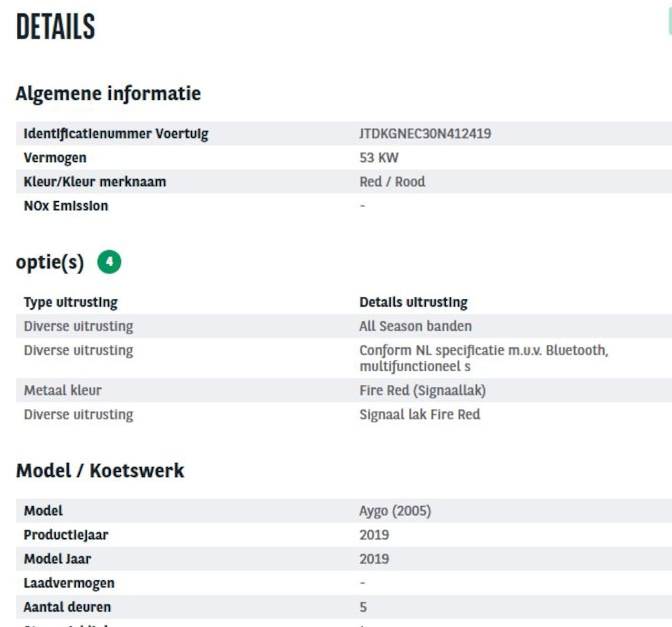The width and height of the screenshot is (672, 627).
Task: Click the Fire Red (Signaallak) value
Action: tap(423, 390)
